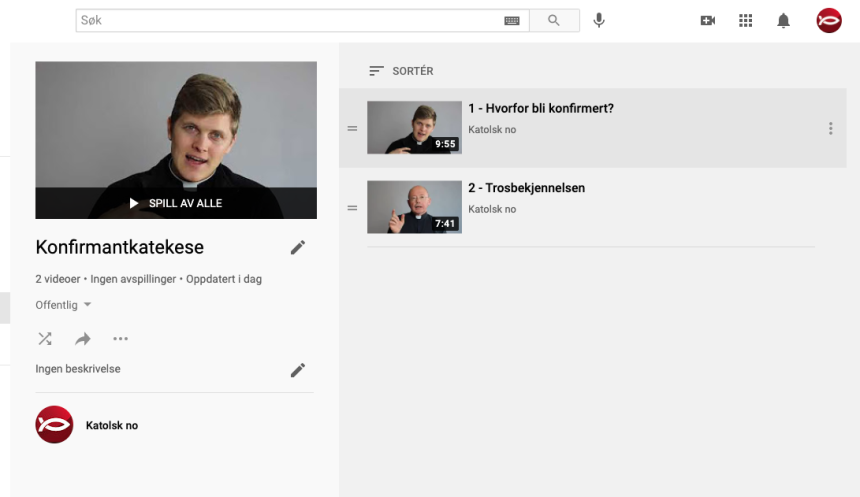Edit the playlist title Konfirmantkatekese
860x497 pixels.
(x=298, y=247)
